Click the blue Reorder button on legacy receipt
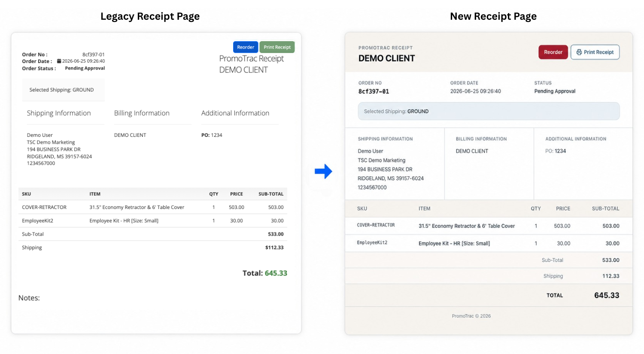The image size is (644, 354). pyautogui.click(x=246, y=47)
